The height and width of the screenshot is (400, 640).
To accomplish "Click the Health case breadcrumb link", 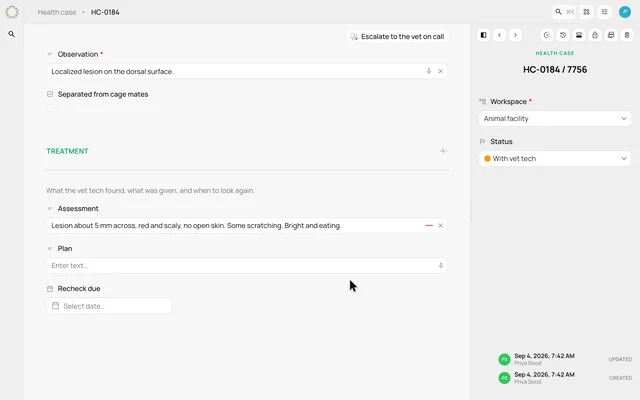I will point(57,12).
